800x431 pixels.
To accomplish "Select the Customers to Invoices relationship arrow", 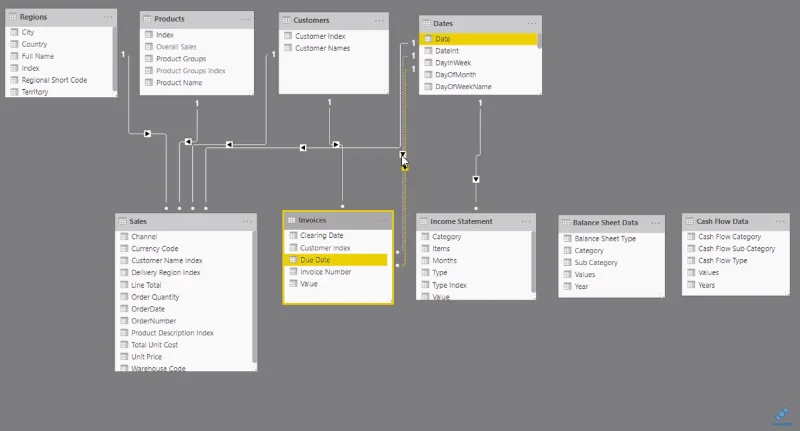I will tap(336, 145).
